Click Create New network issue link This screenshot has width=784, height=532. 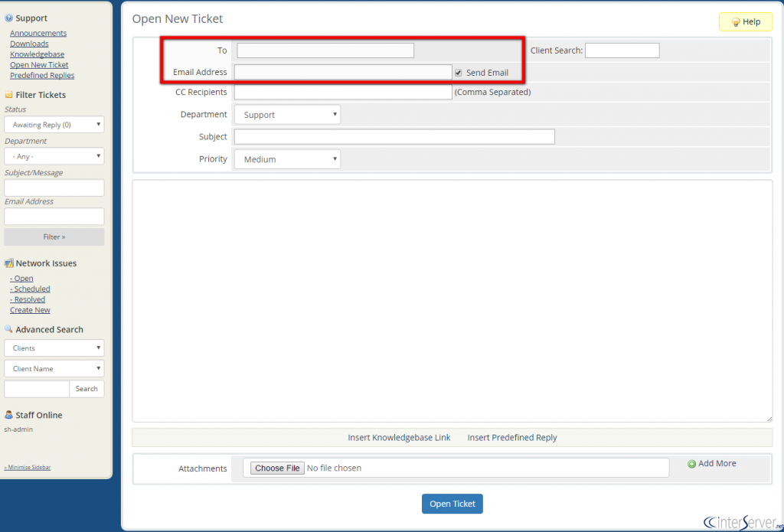coord(30,310)
